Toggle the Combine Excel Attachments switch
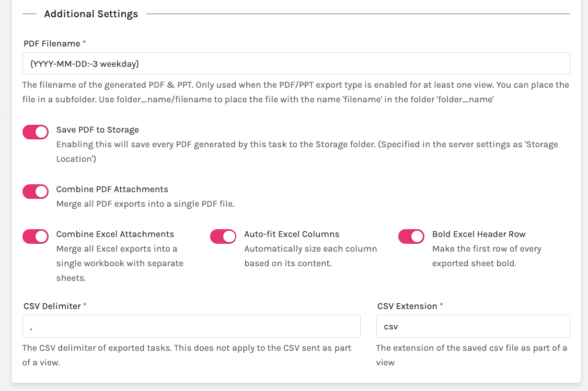 [36, 236]
